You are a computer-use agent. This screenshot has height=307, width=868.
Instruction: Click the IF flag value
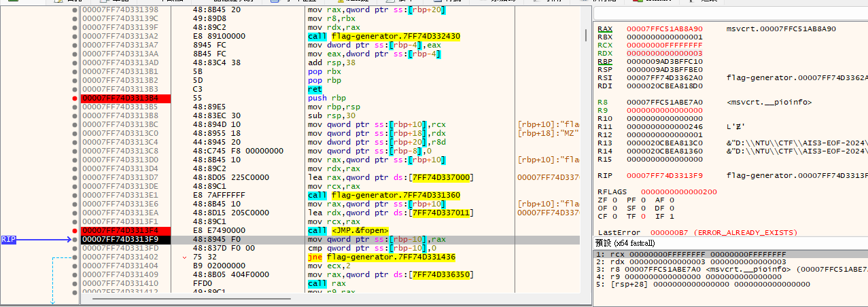tap(671, 216)
